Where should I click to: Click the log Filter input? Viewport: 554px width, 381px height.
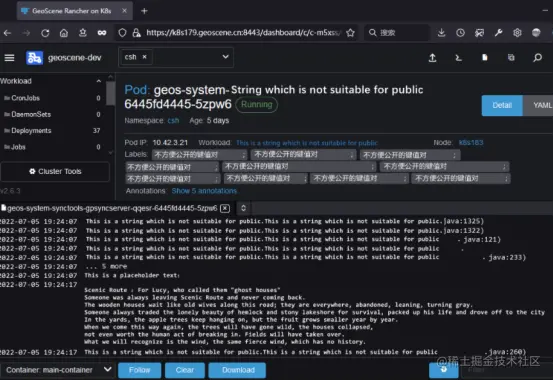(507, 370)
